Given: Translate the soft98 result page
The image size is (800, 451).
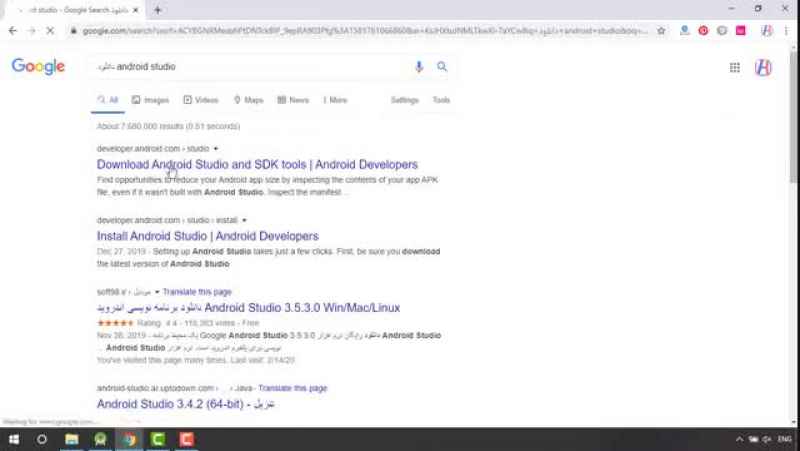Looking at the screenshot, I should 197,292.
